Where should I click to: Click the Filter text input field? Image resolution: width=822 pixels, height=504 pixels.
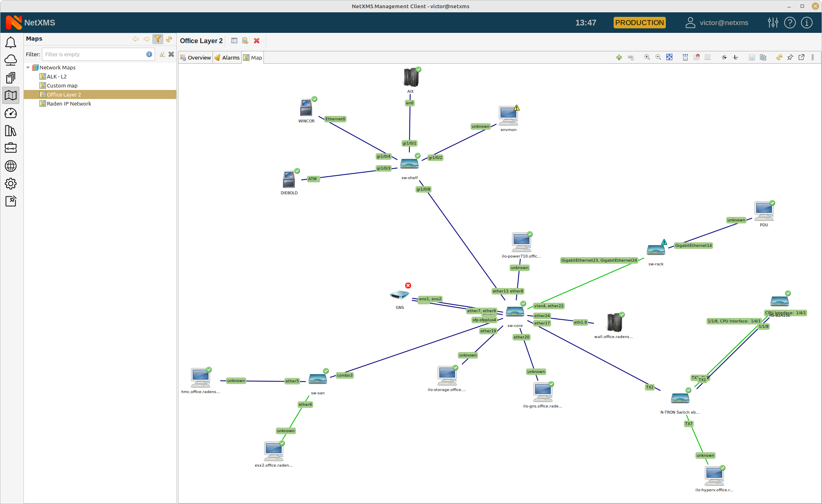[x=95, y=54]
